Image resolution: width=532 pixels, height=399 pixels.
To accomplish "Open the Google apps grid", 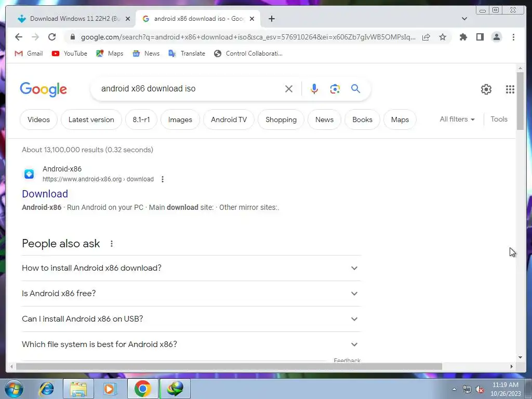I will coord(510,89).
